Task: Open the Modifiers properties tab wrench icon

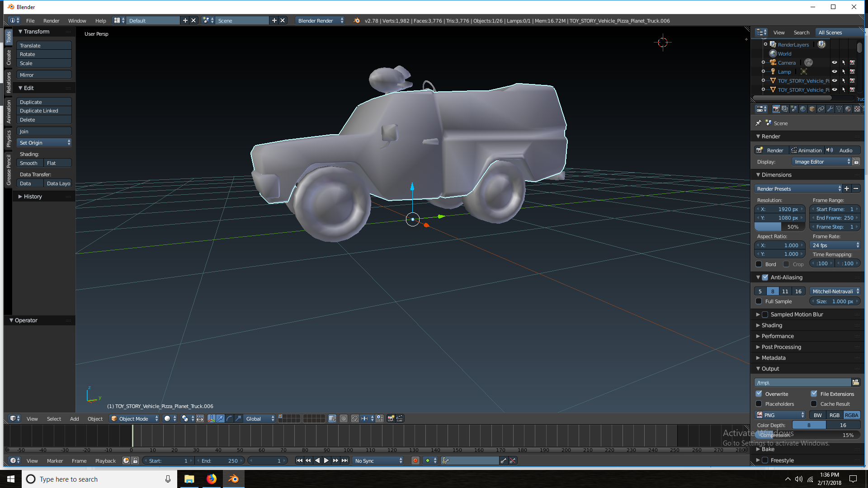Action: [830, 109]
